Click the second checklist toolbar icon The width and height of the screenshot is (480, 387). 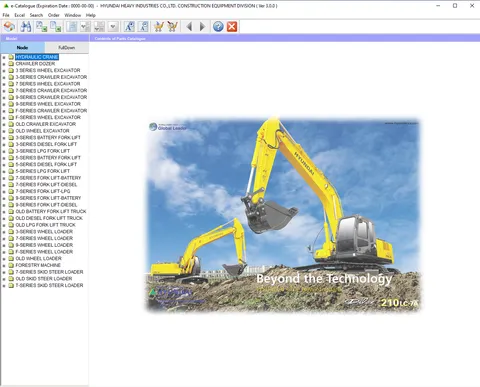click(99, 26)
